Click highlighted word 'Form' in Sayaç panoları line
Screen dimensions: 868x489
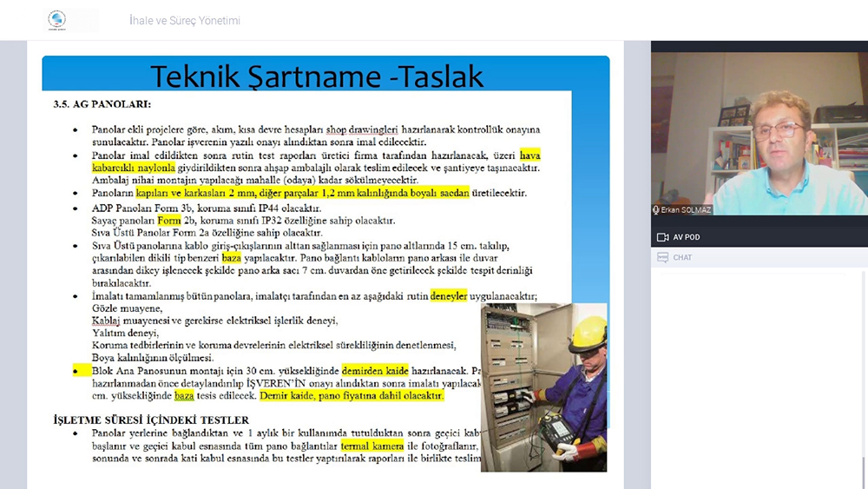coord(169,221)
